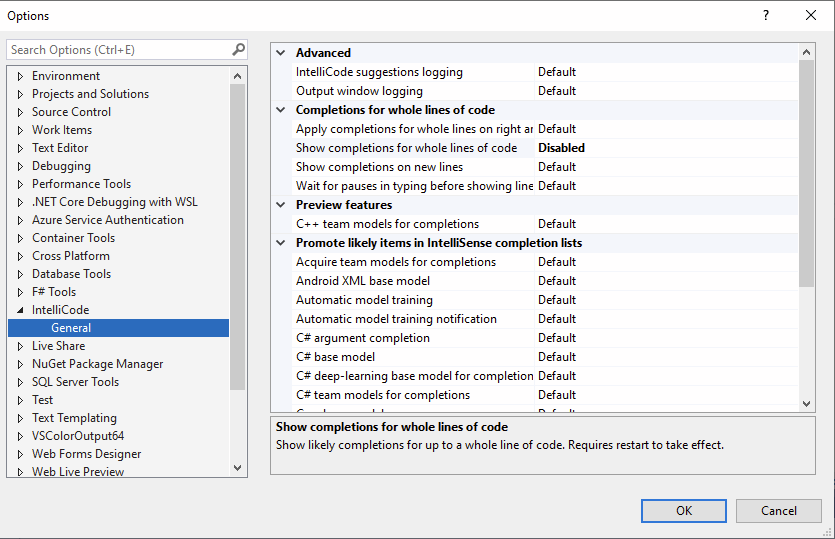Screen dimensions: 835x539
Task: Select the Web Live Preview item
Action: 78,471
